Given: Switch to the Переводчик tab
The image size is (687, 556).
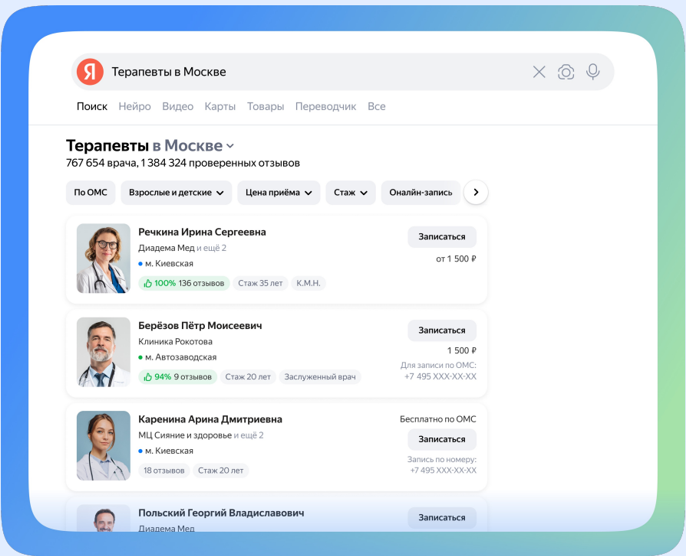Looking at the screenshot, I should coord(326,106).
